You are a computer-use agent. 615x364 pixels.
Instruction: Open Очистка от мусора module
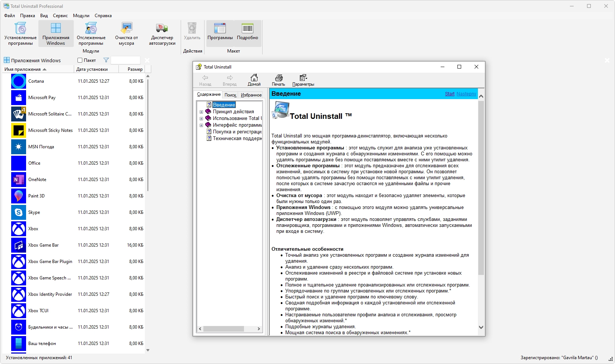pos(126,34)
